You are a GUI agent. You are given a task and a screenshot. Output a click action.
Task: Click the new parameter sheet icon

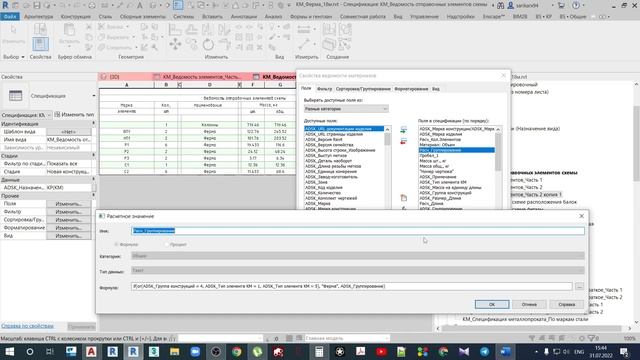tap(404, 198)
